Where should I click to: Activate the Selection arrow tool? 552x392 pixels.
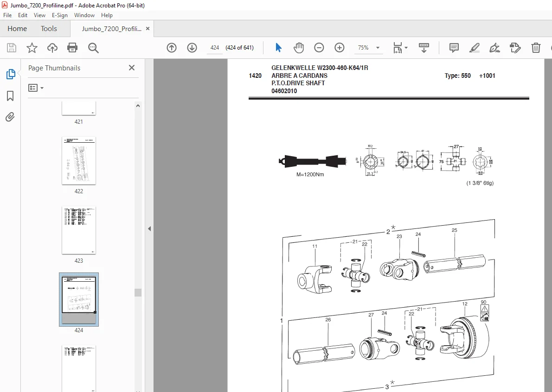pyautogui.click(x=278, y=48)
